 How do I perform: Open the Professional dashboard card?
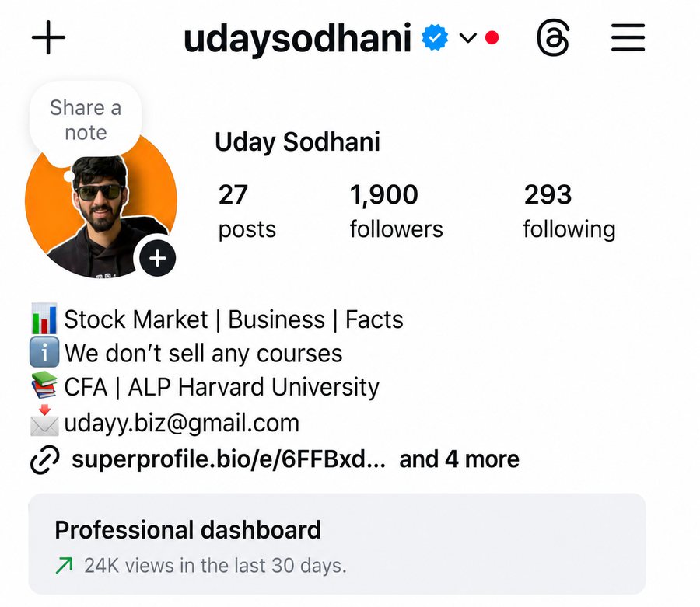[x=337, y=544]
